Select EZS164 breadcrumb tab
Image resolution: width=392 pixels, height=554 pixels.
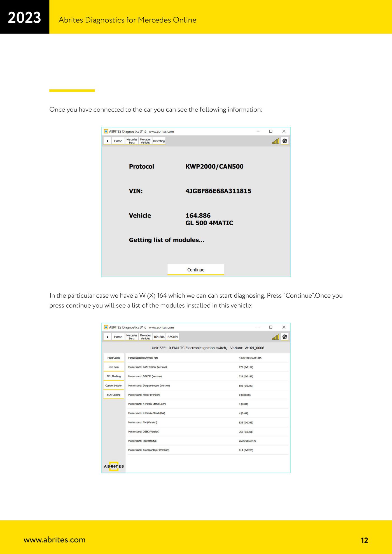click(x=172, y=337)
